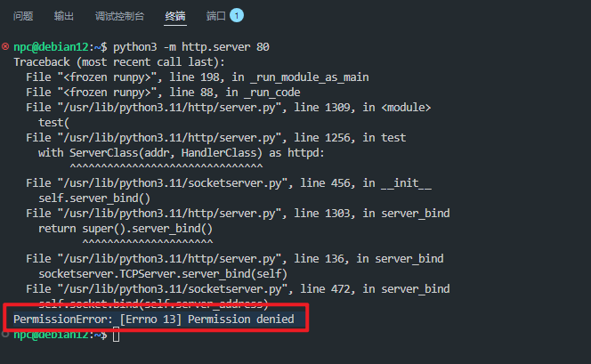The width and height of the screenshot is (591, 364).
Task: Click the with ServerClass(addr, HandlerClass) line
Action: (181, 153)
